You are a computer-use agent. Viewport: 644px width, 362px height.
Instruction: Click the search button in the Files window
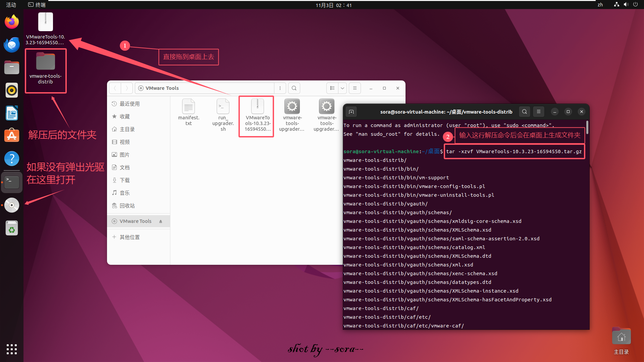[x=294, y=88]
